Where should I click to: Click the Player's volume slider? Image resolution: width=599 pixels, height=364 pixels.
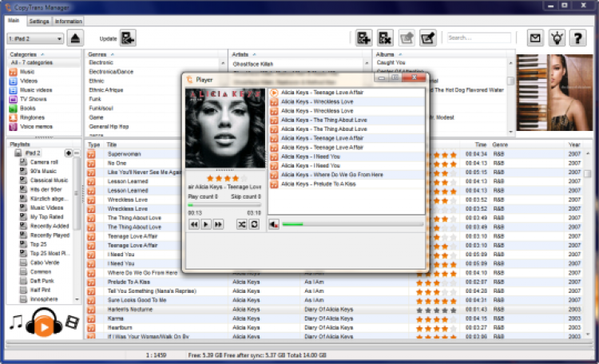click(x=352, y=224)
